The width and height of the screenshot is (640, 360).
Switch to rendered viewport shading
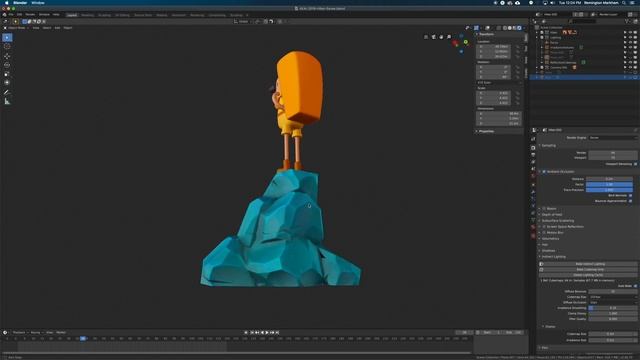519,28
